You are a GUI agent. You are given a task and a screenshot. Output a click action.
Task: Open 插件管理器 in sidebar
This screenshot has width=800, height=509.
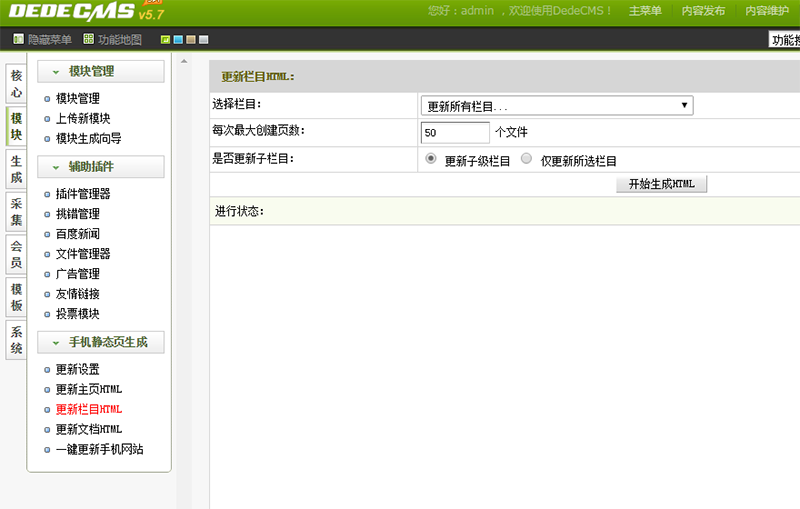coord(83,194)
